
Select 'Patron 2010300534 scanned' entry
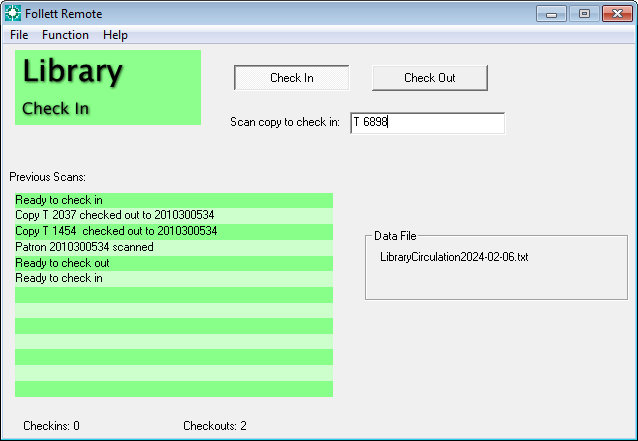(85, 247)
